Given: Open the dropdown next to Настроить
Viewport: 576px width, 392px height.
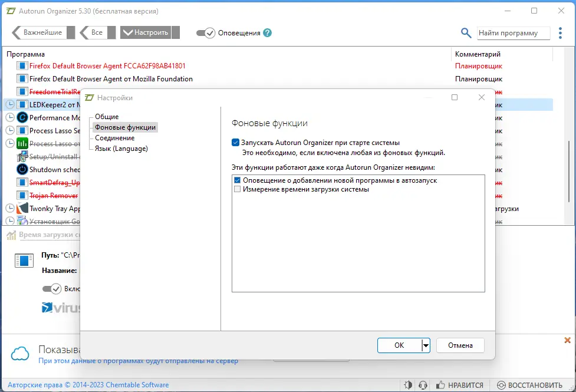Looking at the screenshot, I should (176, 32).
